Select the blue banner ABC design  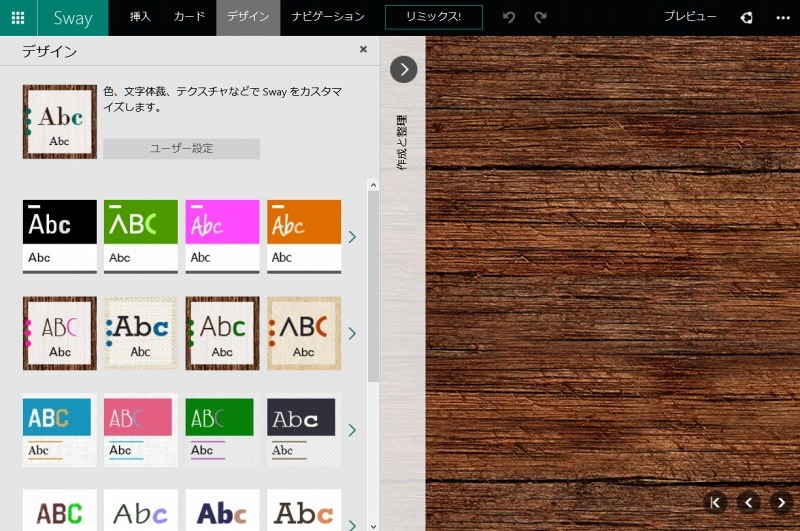coord(60,430)
